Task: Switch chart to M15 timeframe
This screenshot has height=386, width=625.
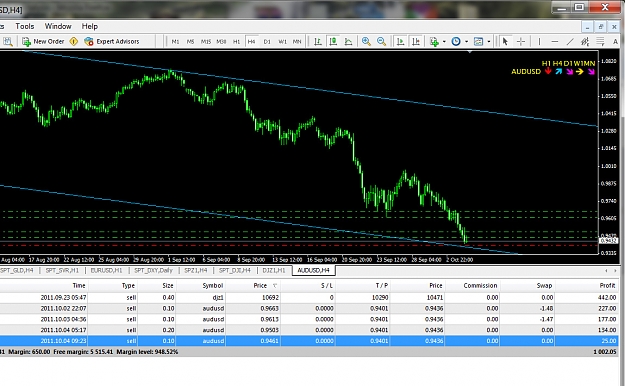Action: [x=206, y=41]
